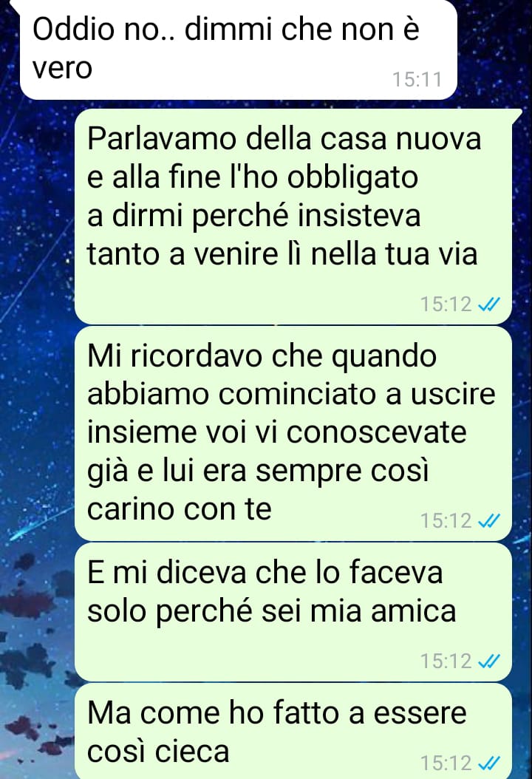Click the 15:11 timestamp on the received message
Image resolution: width=532 pixels, height=779 pixels.
[417, 80]
